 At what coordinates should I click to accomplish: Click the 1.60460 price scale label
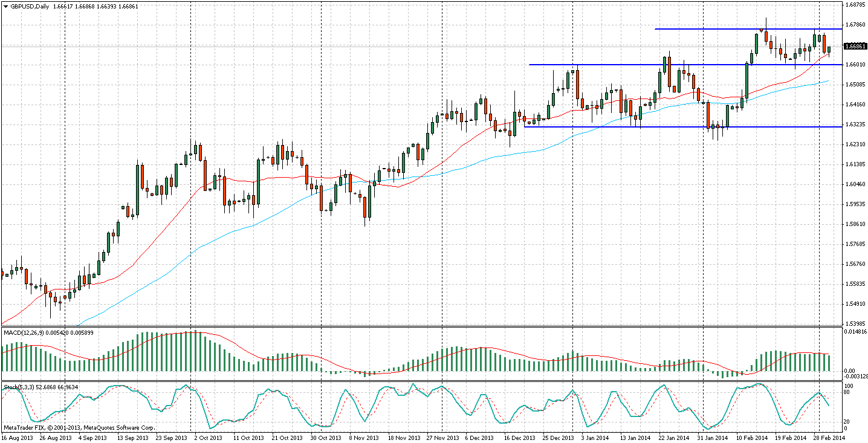855,184
